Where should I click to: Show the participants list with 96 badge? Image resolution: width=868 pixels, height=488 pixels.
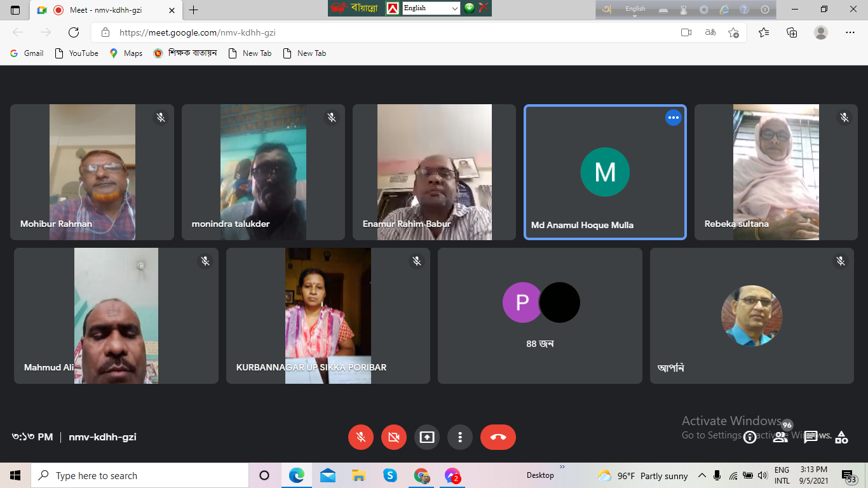pos(781,437)
